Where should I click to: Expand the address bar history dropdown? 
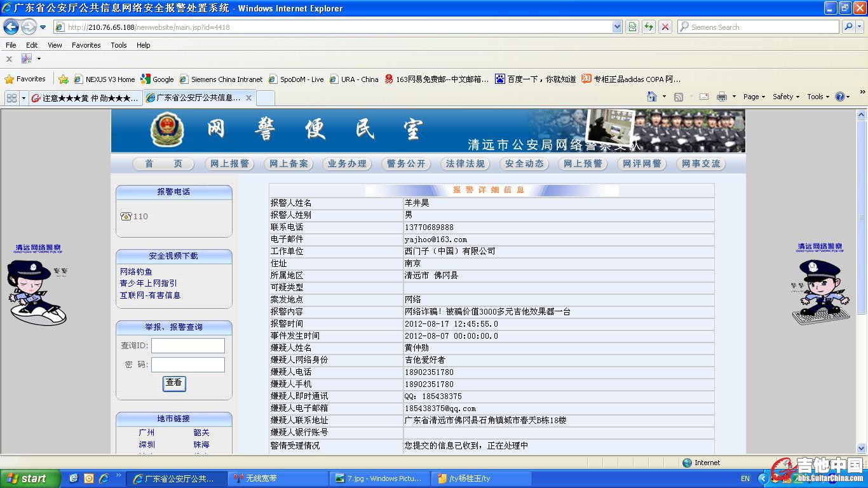point(617,27)
